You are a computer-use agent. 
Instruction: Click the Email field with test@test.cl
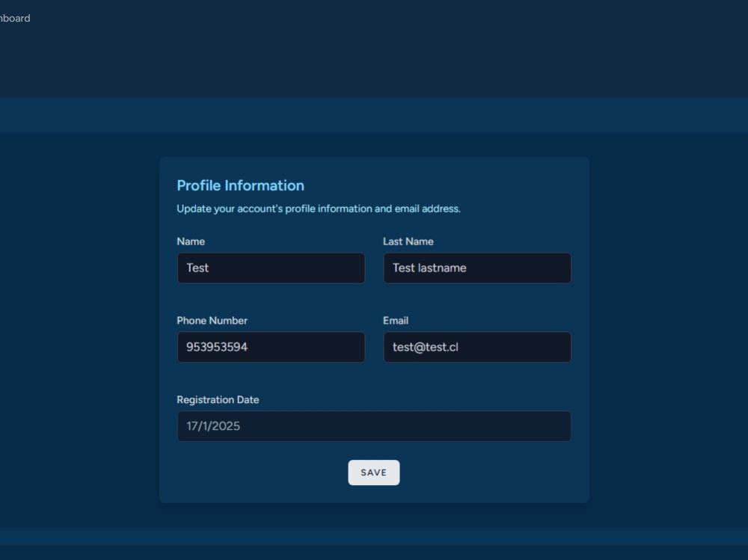coord(477,347)
